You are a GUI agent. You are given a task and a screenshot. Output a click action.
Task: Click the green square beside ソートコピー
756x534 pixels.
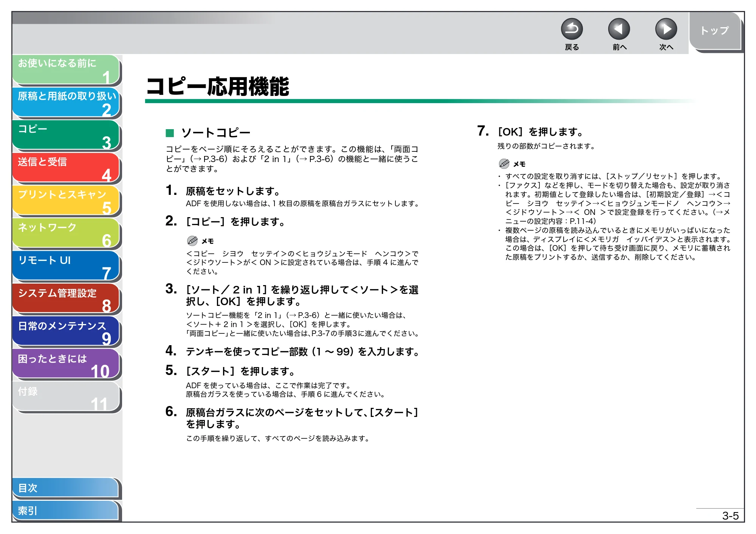[170, 133]
